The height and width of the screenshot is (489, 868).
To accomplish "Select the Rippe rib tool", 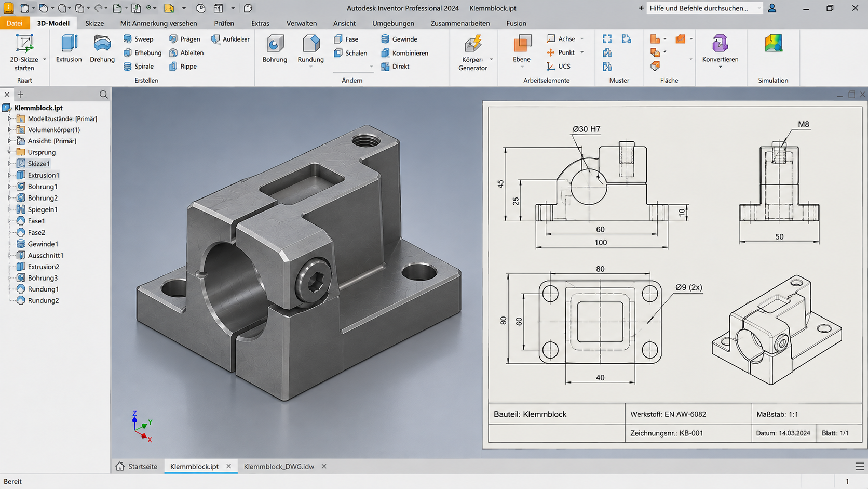I will point(183,66).
